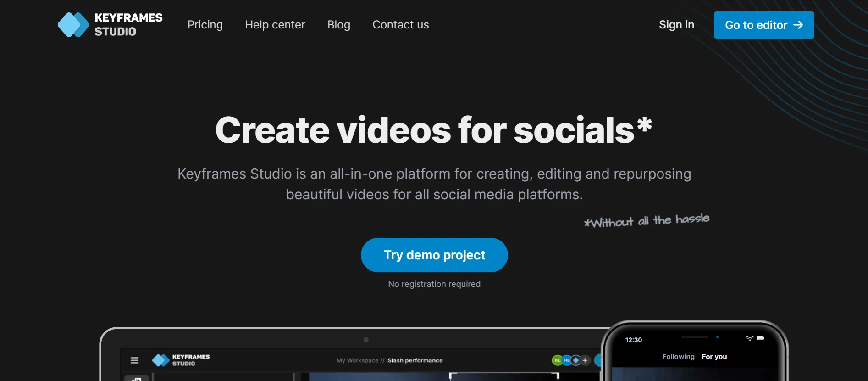Open the Pricing page

click(205, 25)
